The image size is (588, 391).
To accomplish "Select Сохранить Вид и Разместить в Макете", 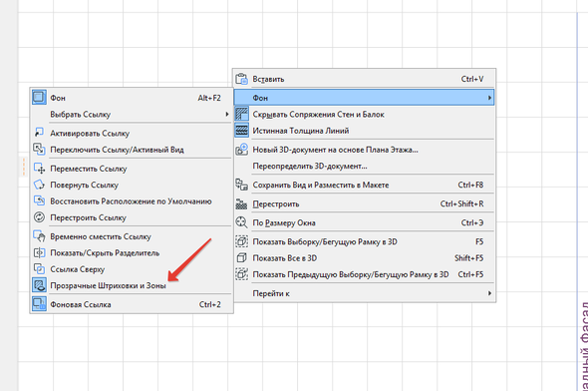I will (364, 185).
